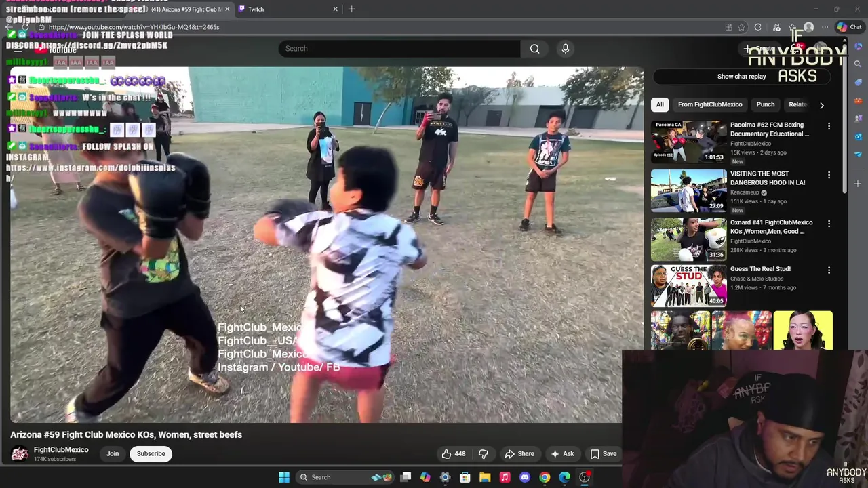This screenshot has width=868, height=488.
Task: Click the Join channel button
Action: click(x=113, y=454)
